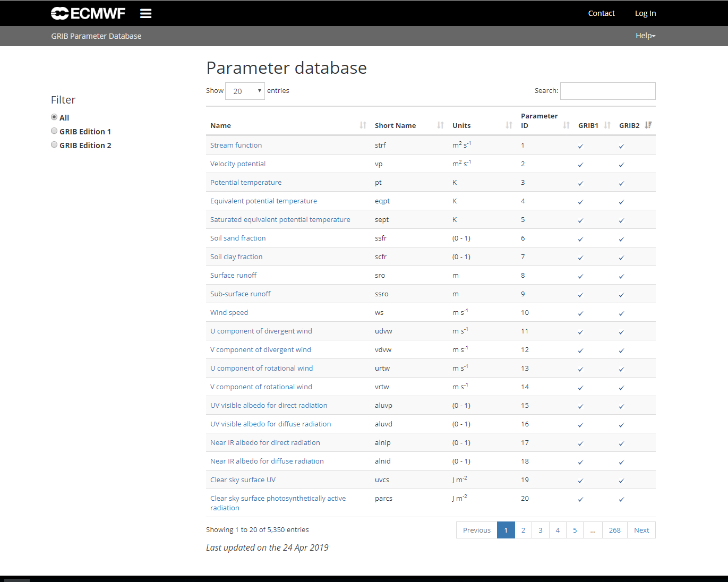
Task: Sort by Short Name column arrows
Action: [x=440, y=125]
